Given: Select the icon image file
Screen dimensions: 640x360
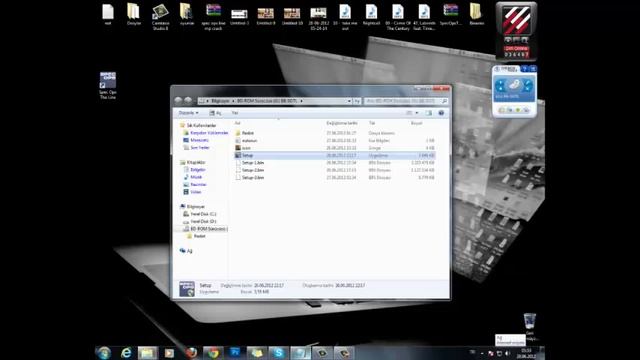Looking at the screenshot, I should click(x=335, y=148).
